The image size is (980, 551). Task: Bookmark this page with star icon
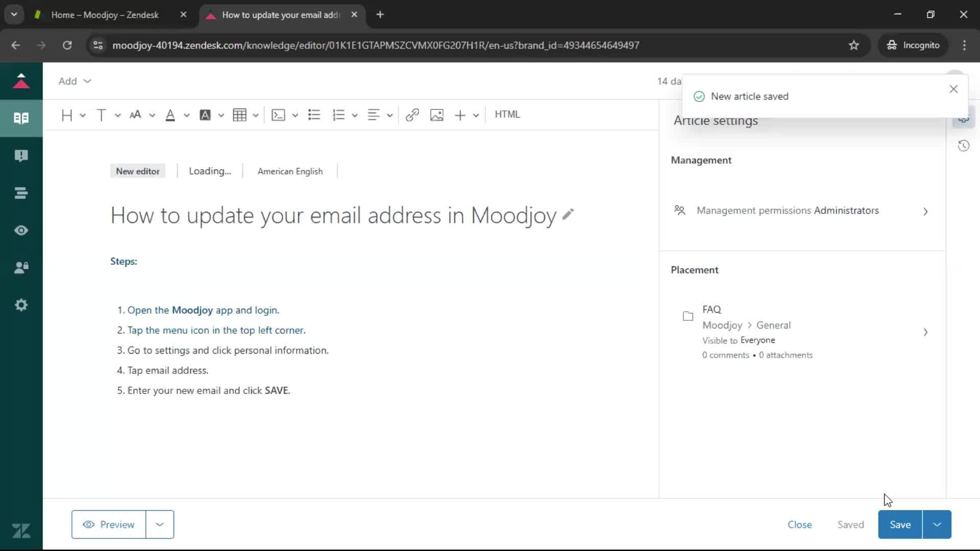[x=854, y=45]
